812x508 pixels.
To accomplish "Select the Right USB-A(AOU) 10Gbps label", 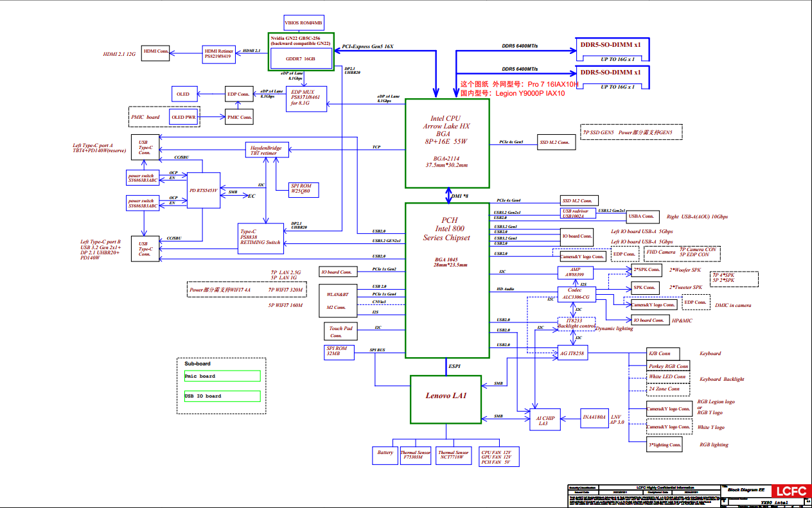I will (698, 217).
